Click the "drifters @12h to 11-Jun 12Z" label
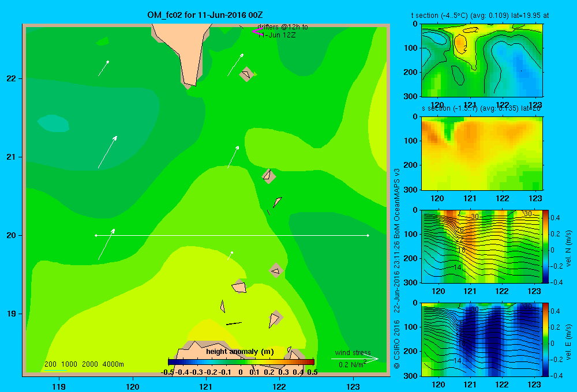 click(282, 31)
